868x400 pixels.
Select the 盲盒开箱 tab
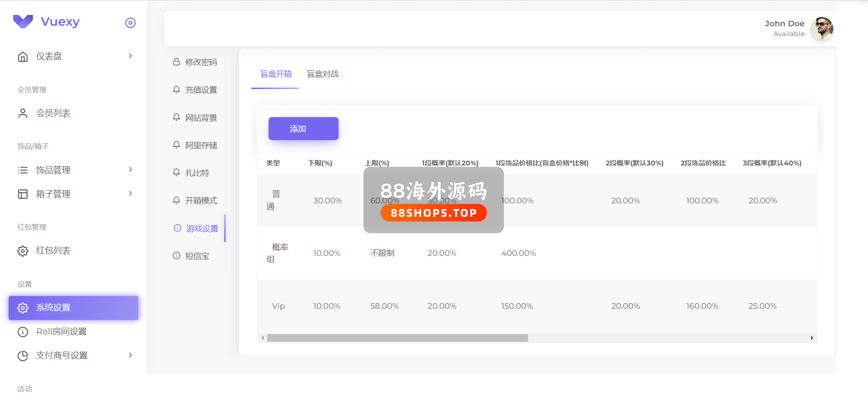pos(276,74)
